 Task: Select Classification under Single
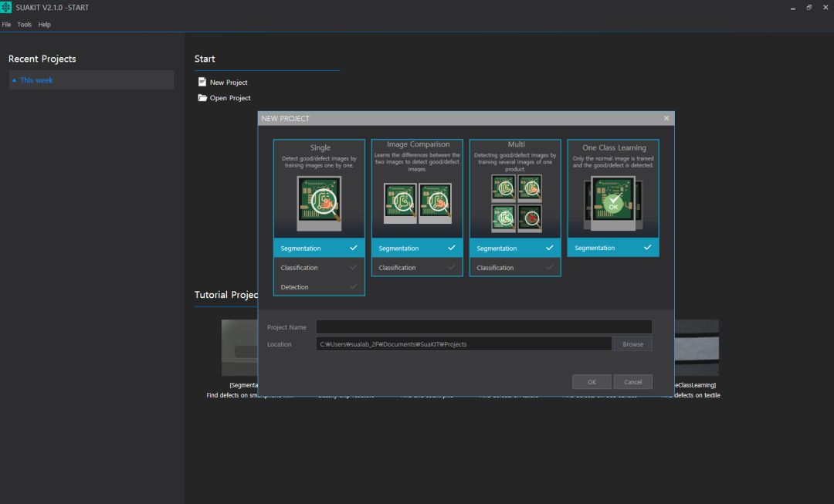point(319,267)
